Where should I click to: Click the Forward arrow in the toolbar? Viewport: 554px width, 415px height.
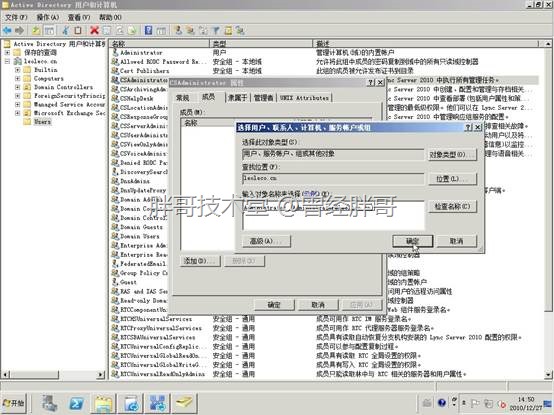[x=19, y=30]
